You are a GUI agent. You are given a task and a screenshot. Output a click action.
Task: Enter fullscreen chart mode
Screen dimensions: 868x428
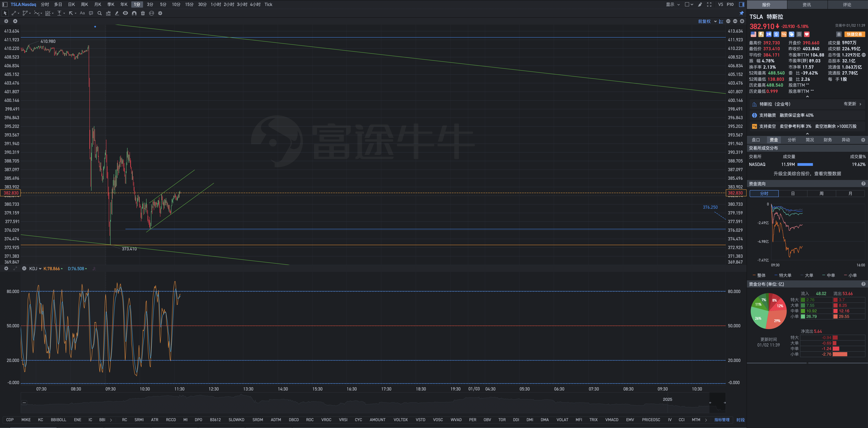[709, 4]
